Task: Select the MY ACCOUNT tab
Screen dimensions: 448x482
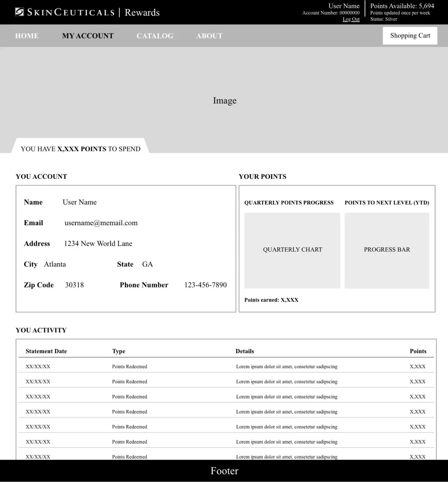Action: [x=88, y=35]
